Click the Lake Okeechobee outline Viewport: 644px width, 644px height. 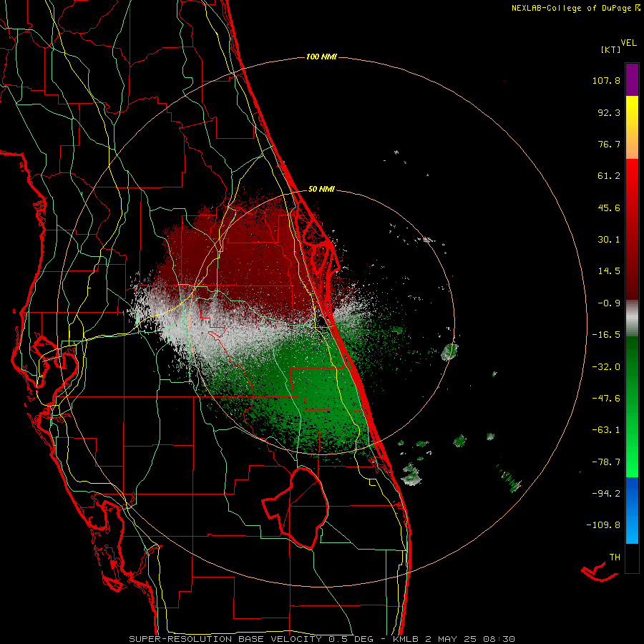tap(296, 507)
